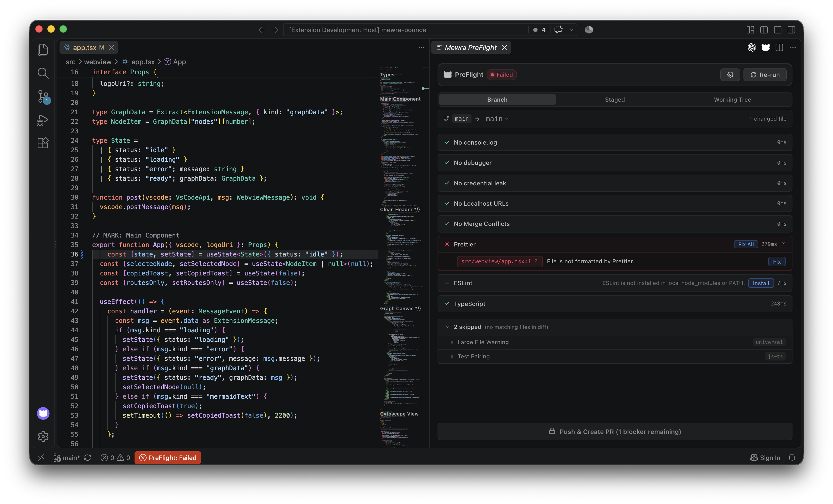Click the white cat icon in the PreFlight tab bar
The height and width of the screenshot is (504, 833).
click(766, 47)
